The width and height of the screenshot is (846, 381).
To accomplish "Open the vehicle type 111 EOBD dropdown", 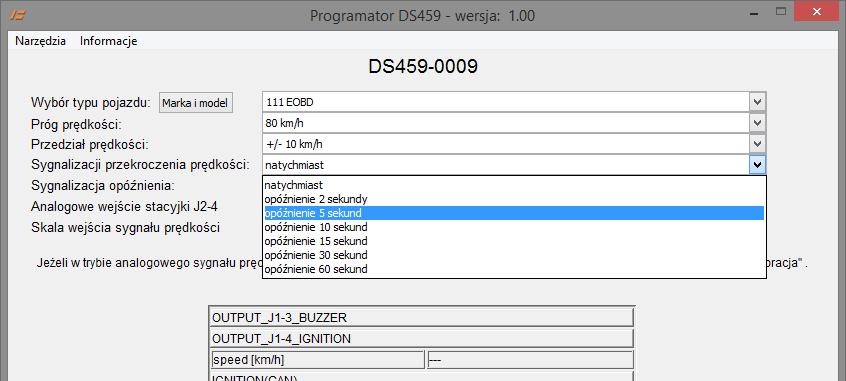I will pyautogui.click(x=758, y=101).
